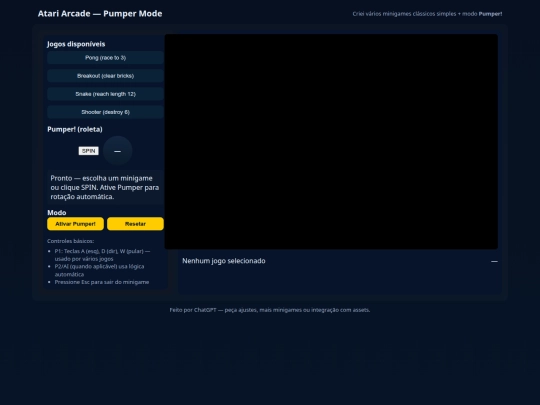This screenshot has width=540, height=405.
Task: Click the 'Pressione Esc para sair' hint
Action: (x=102, y=282)
